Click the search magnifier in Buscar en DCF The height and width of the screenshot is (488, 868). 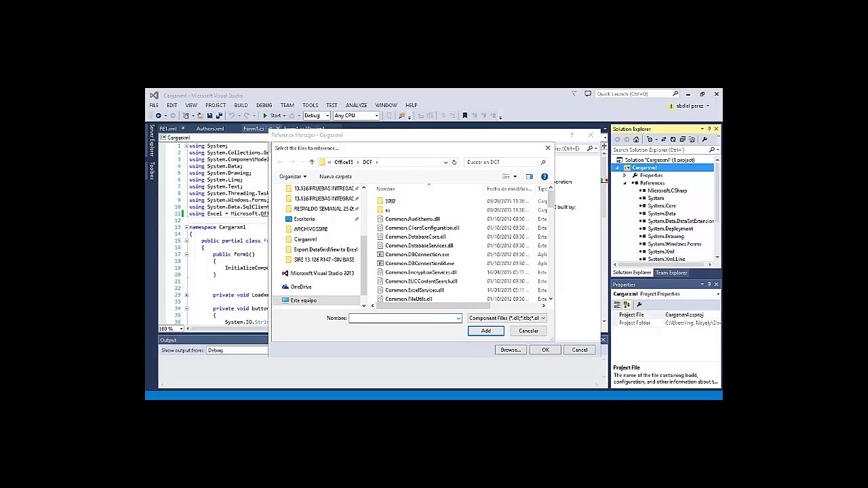(x=542, y=162)
